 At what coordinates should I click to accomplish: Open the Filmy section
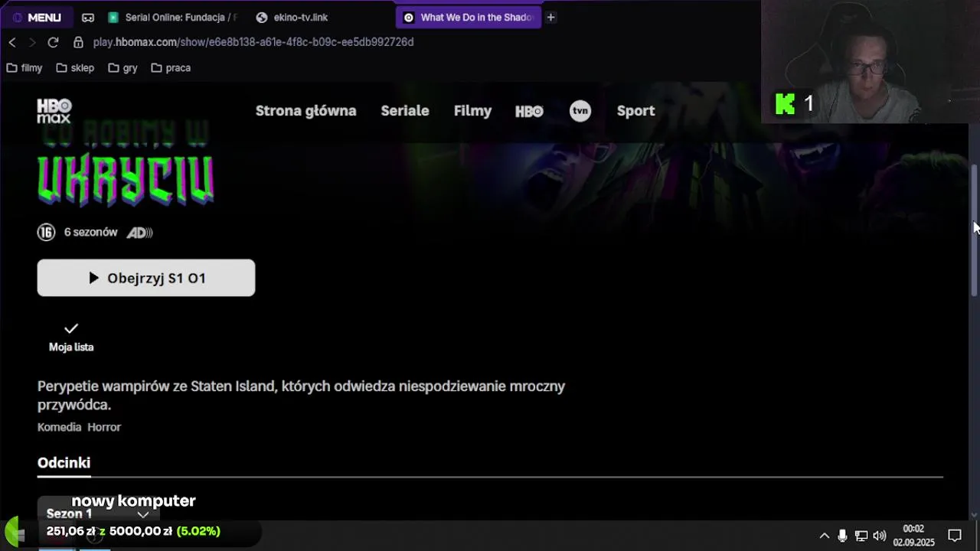pos(472,111)
